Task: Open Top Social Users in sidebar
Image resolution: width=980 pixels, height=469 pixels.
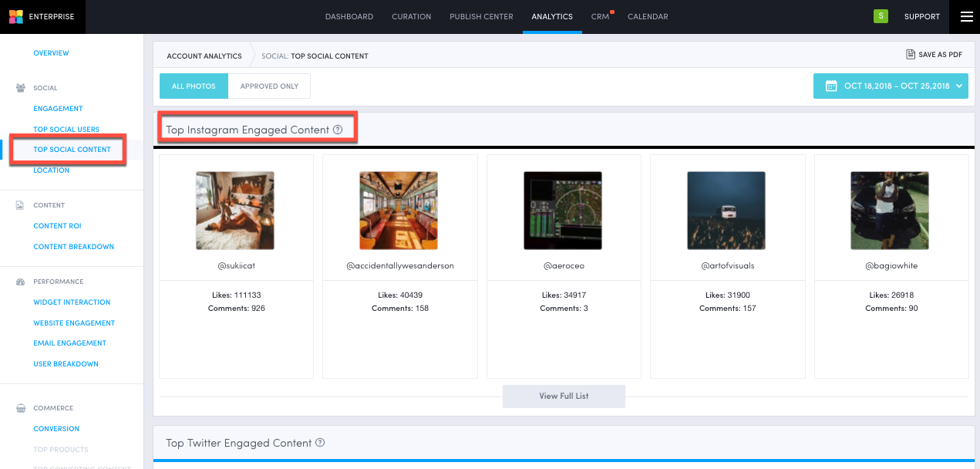Action: (66, 130)
